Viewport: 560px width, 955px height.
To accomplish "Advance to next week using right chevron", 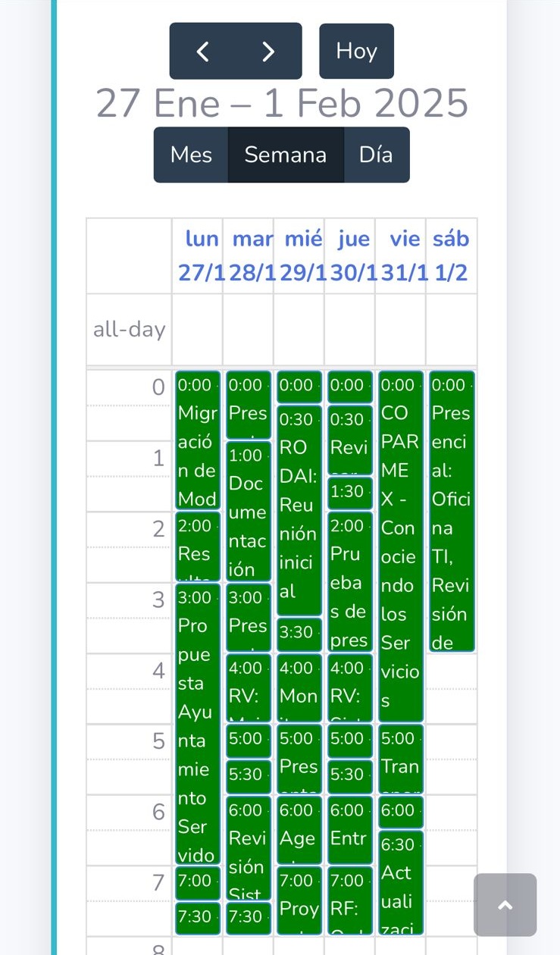I will coord(268,51).
